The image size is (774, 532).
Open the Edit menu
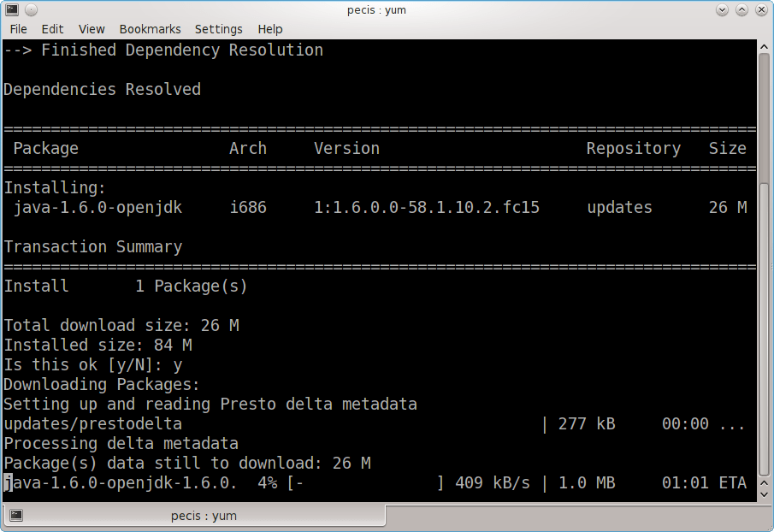click(52, 29)
